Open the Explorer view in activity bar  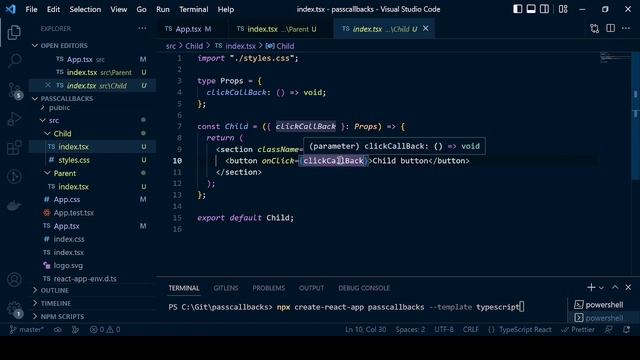[x=14, y=33]
